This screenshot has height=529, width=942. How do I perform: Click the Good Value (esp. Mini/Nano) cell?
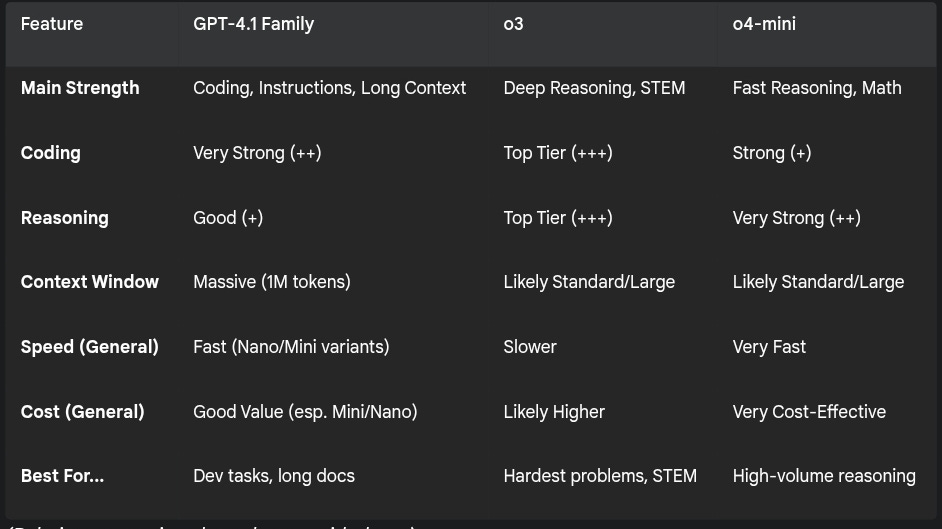click(x=305, y=411)
